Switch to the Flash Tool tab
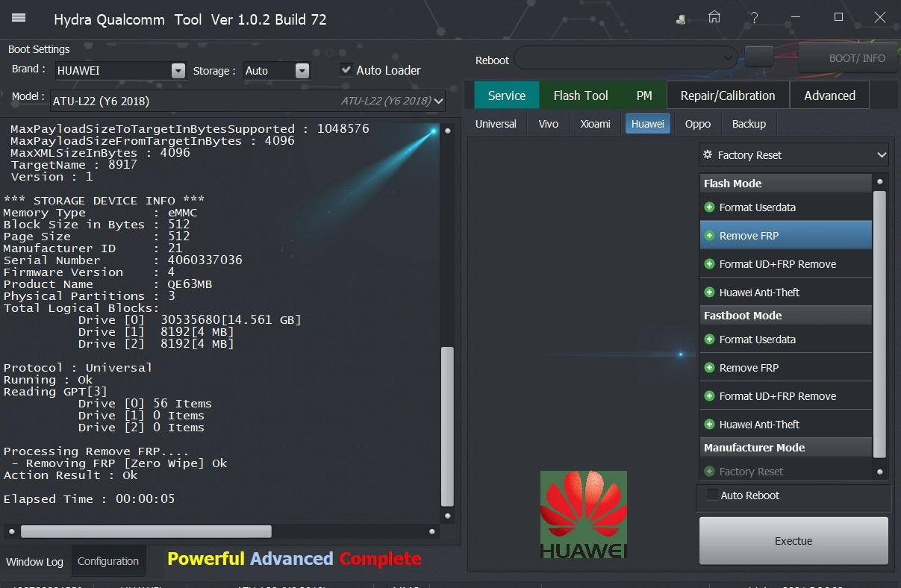The width and height of the screenshot is (901, 588). coord(581,96)
